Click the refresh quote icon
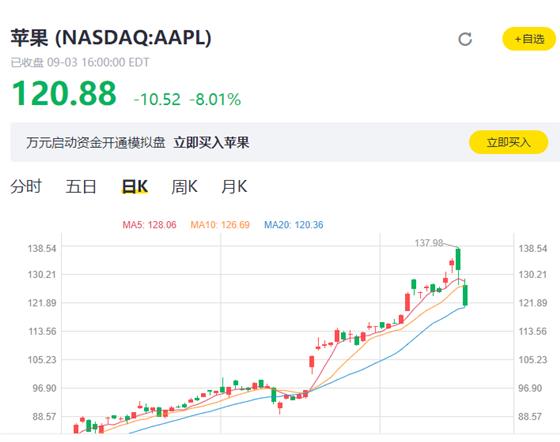Viewport: 560px width, 442px height. [x=465, y=39]
